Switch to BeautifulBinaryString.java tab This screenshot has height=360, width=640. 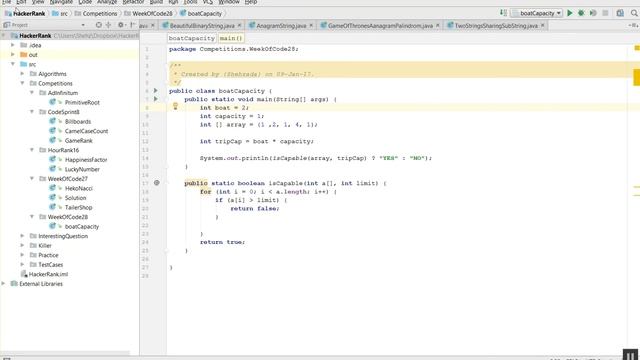pyautogui.click(x=202, y=25)
